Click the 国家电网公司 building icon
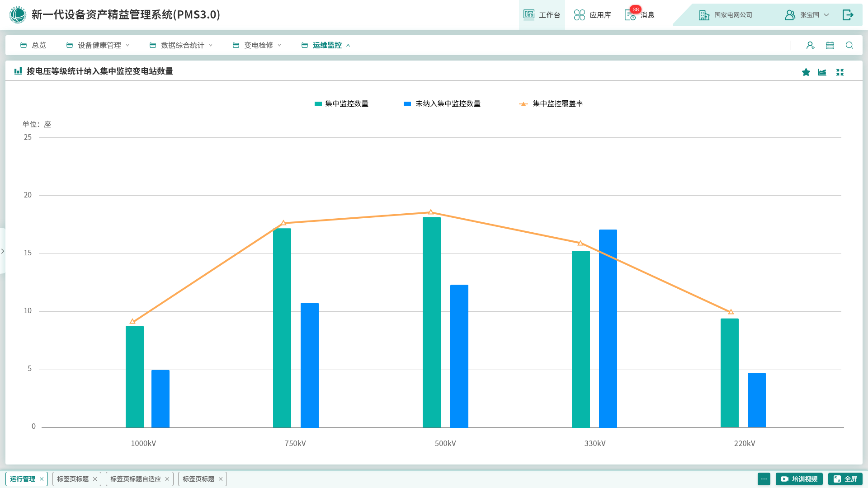Image resolution: width=868 pixels, height=488 pixels. pos(704,15)
